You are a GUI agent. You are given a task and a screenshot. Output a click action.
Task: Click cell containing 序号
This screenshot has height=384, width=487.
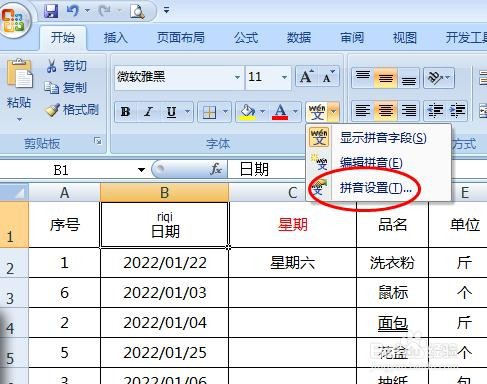64,225
